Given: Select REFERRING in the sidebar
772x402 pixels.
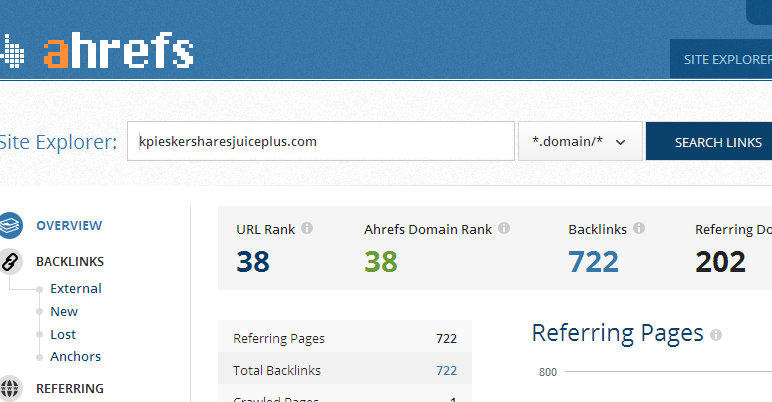Looking at the screenshot, I should [70, 389].
